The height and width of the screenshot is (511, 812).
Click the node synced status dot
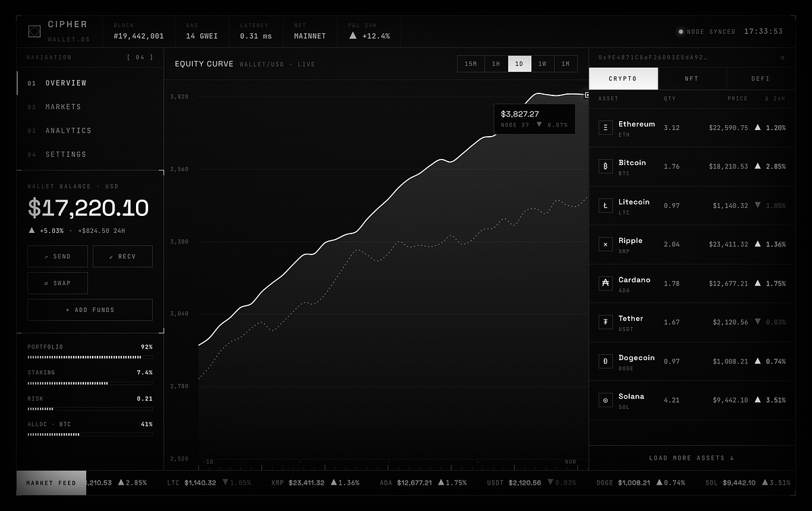tap(681, 32)
